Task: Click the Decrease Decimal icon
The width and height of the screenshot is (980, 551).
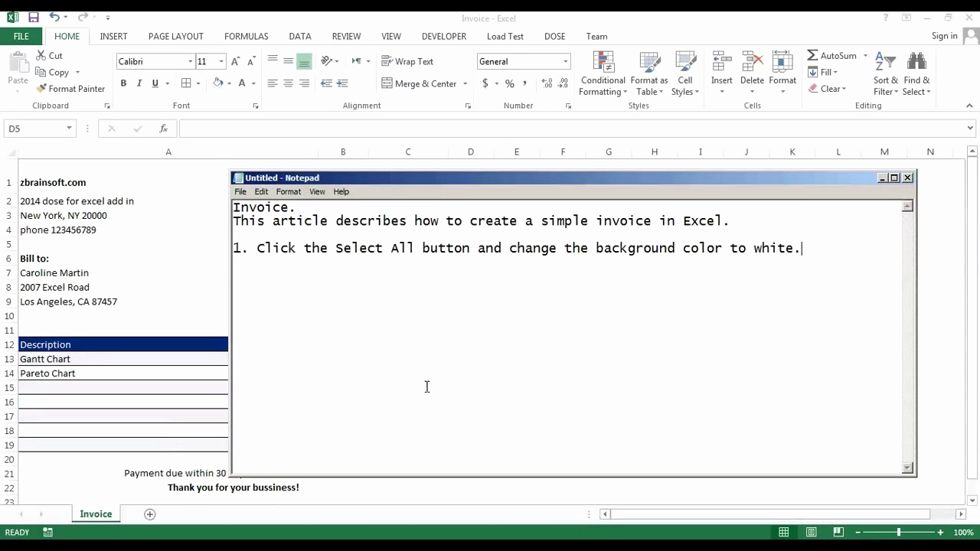Action: 563,83
